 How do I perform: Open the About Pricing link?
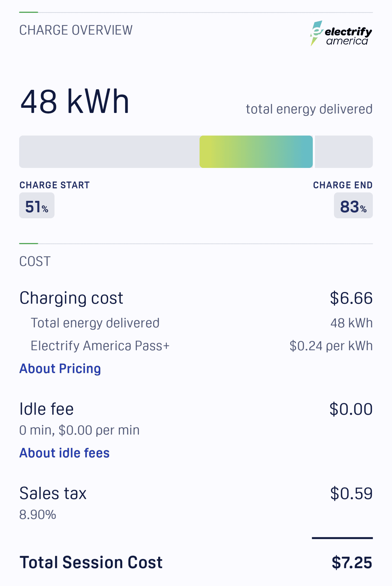click(x=60, y=369)
